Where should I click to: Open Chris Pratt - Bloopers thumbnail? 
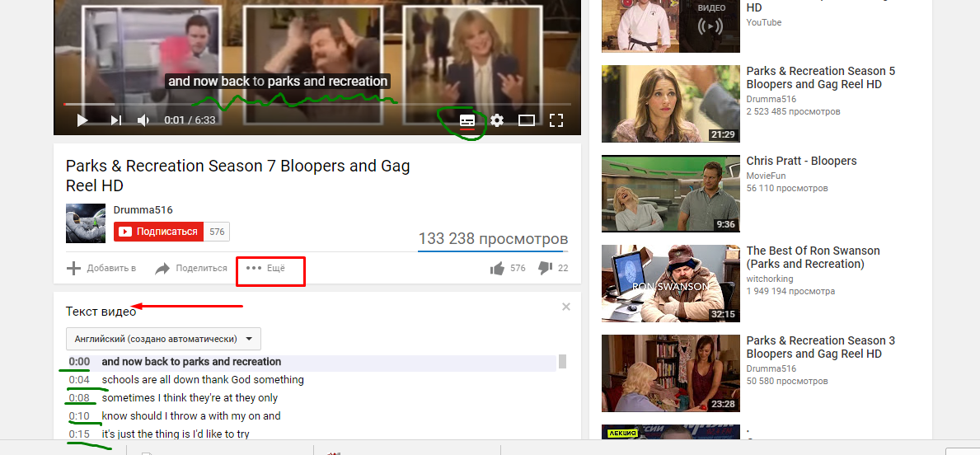[671, 194]
